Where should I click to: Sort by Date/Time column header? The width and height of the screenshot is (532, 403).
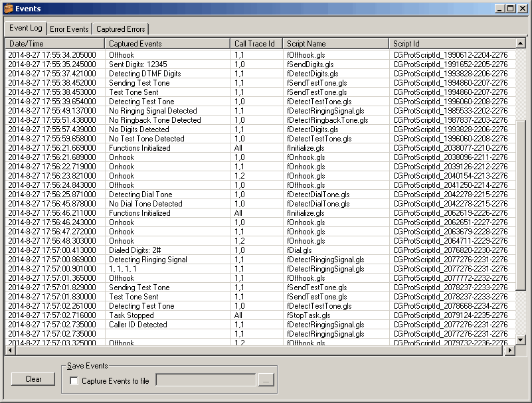[x=54, y=44]
